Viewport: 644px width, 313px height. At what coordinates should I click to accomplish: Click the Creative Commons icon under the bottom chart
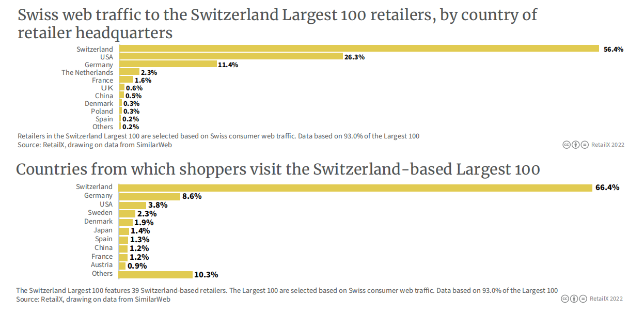coord(566,299)
